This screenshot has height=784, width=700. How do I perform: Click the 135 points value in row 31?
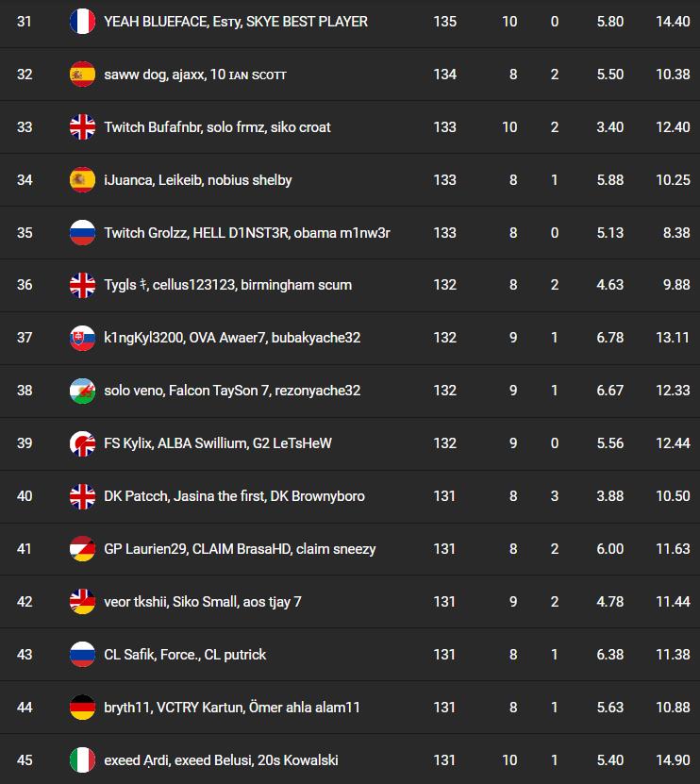point(444,22)
